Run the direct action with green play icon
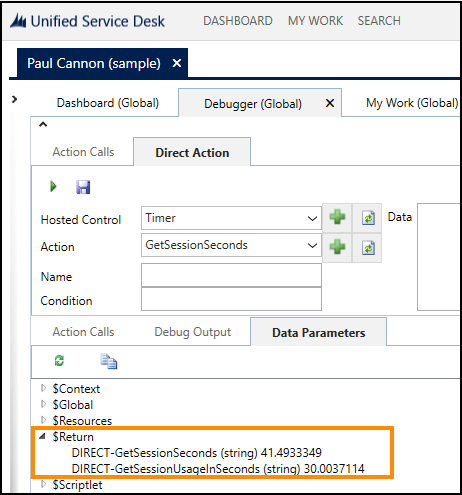Image resolution: width=462 pixels, height=495 pixels. 53,186
